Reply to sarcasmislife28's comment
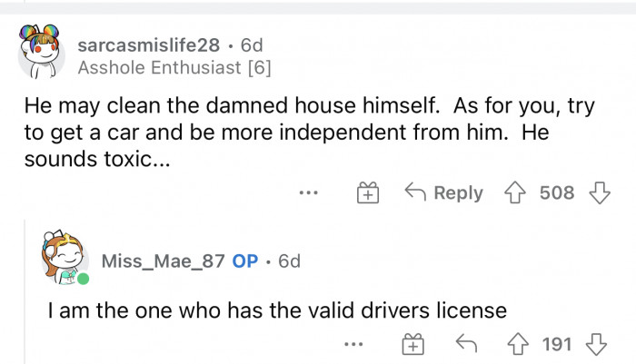Image resolution: width=636 pixels, height=364 pixels. tap(443, 193)
